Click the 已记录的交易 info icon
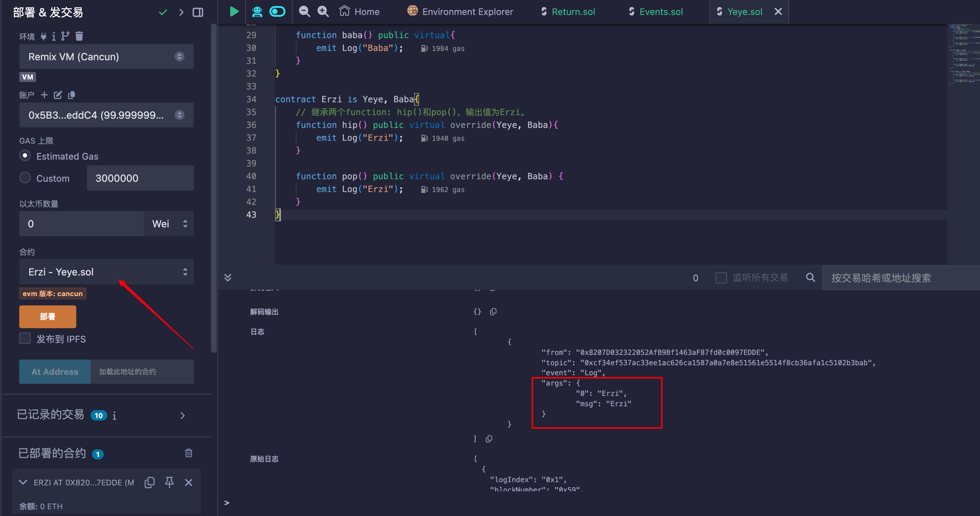The height and width of the screenshot is (516, 980). 114,416
